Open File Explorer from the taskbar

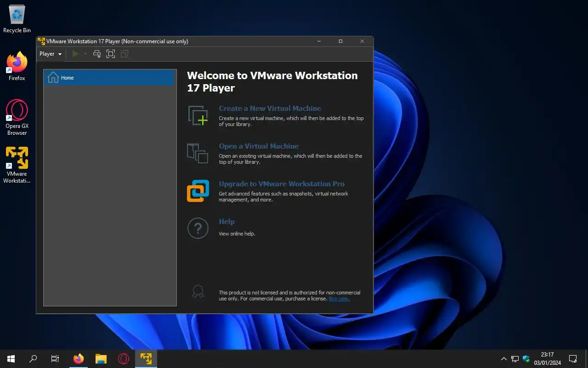point(101,359)
